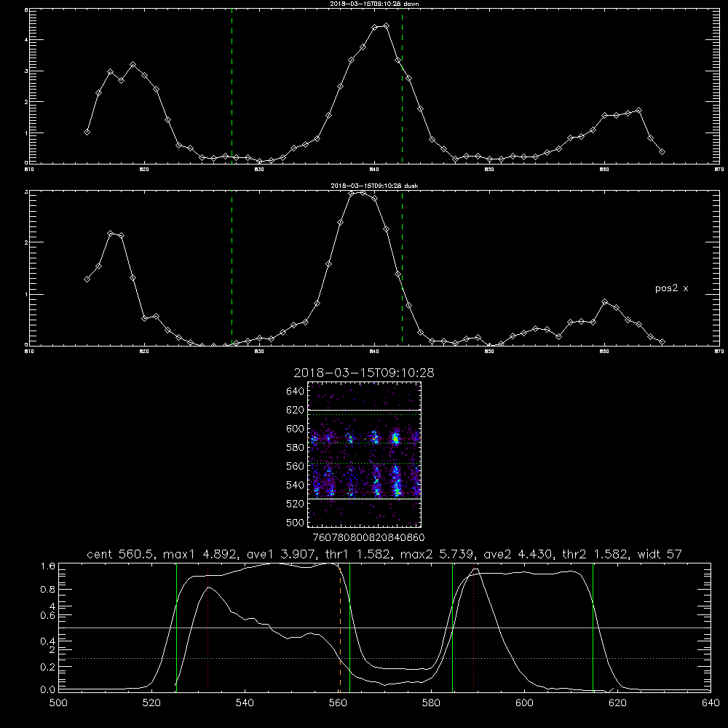Click the 'max1 4.892' value in statistics line
The width and height of the screenshot is (728, 728).
199,554
